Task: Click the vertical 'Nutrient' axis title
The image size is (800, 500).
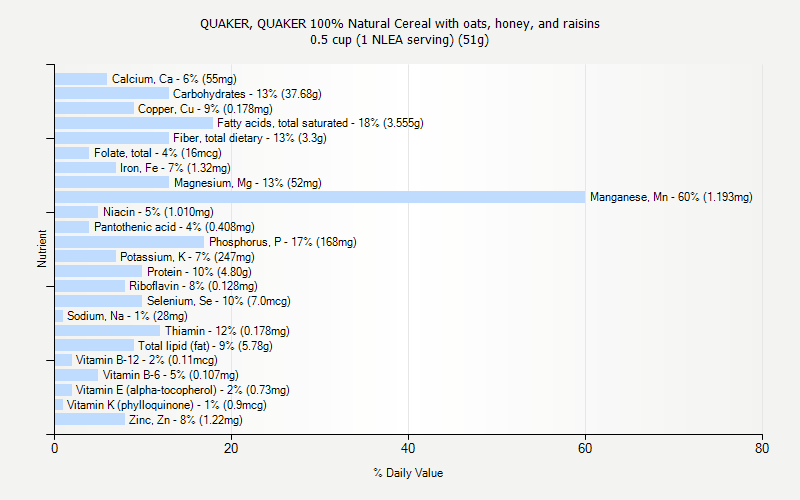Action: point(42,249)
